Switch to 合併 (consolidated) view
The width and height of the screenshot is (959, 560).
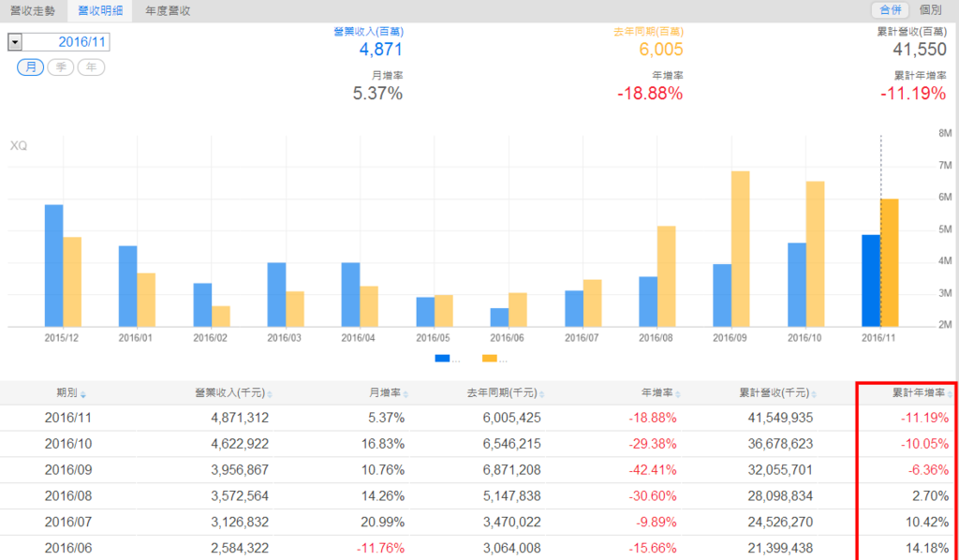pyautogui.click(x=891, y=10)
